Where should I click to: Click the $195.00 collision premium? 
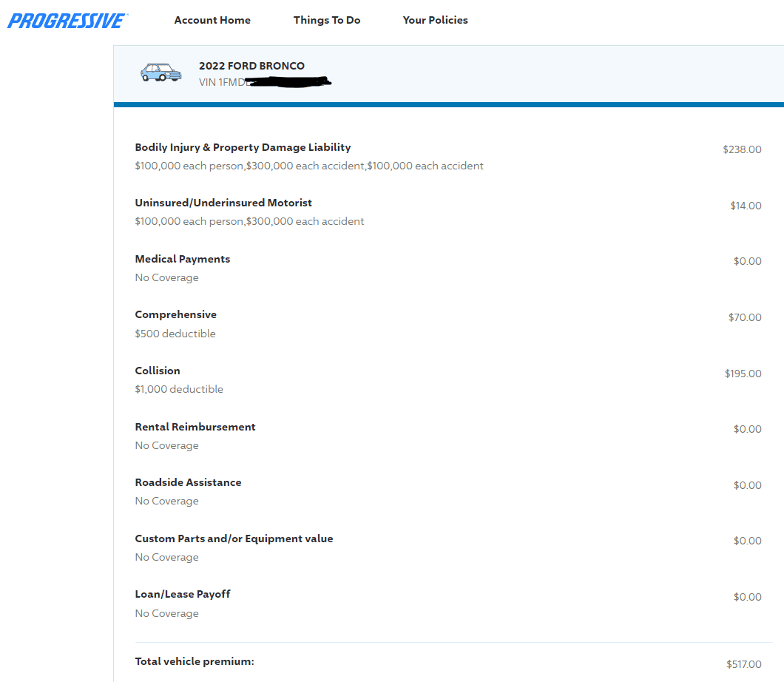click(x=743, y=374)
